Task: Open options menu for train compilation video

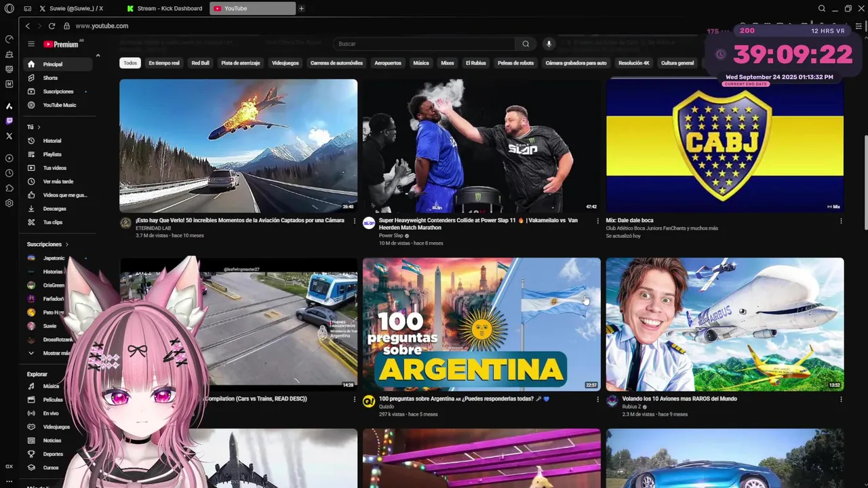Action: tap(354, 399)
